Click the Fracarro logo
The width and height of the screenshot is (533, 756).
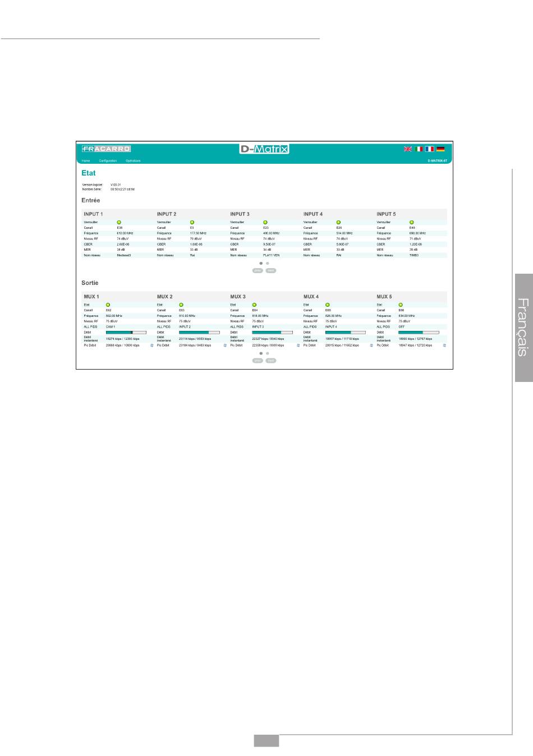click(x=106, y=149)
